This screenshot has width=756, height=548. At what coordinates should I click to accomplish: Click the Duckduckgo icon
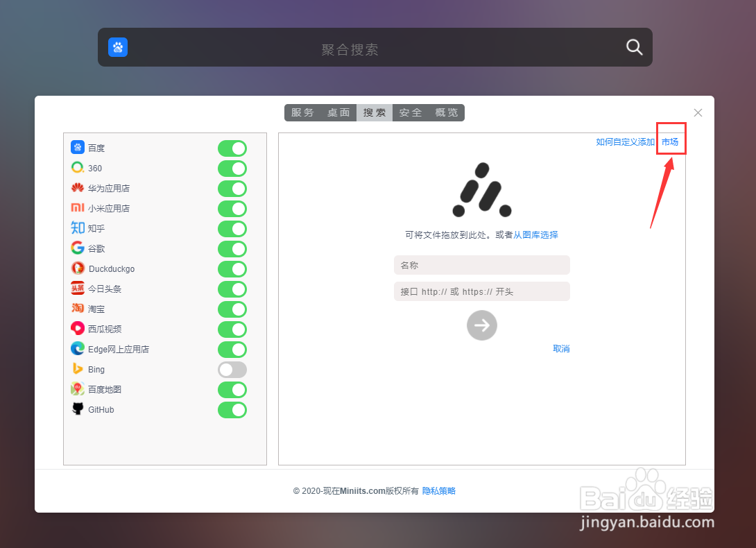[x=78, y=268]
